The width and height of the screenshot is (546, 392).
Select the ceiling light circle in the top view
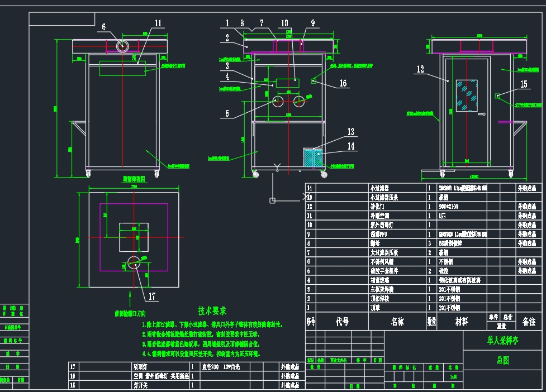[134, 262]
